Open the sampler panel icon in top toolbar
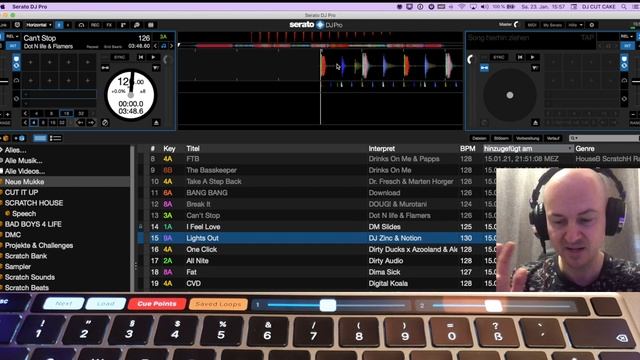Image resolution: width=640 pixels, height=360 pixels. coord(123,25)
